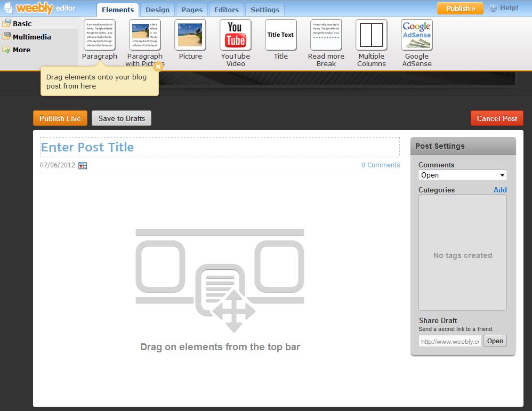532x411 pixels.
Task: Pick the YouTube Video element
Action: (x=235, y=35)
